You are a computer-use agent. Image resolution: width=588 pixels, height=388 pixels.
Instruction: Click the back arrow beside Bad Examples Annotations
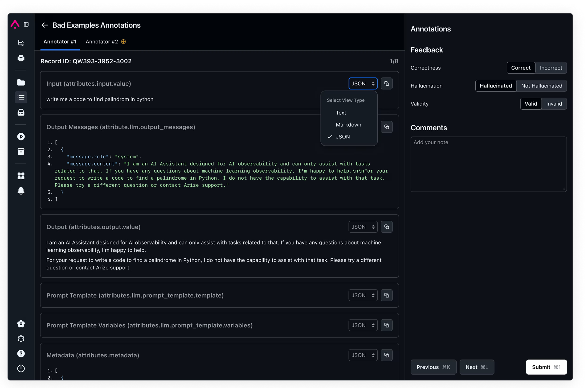tap(45, 25)
